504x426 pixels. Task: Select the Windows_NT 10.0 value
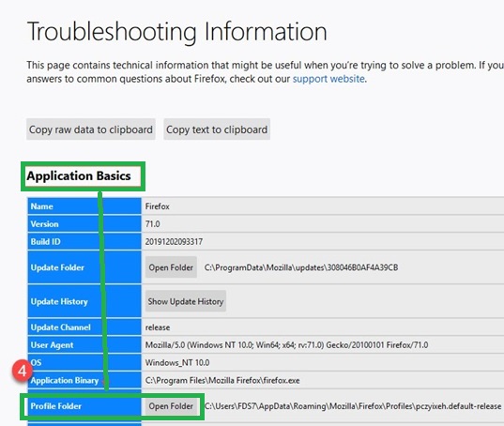pos(177,363)
